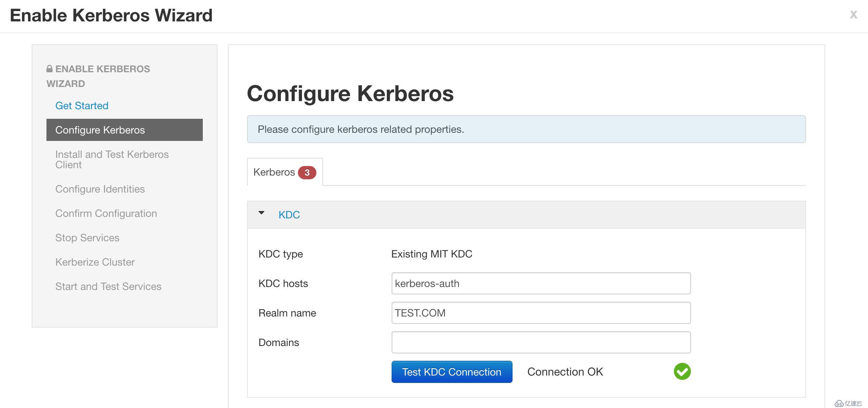Click the Kerberos tab badge number 3
The height and width of the screenshot is (408, 868).
click(x=307, y=172)
